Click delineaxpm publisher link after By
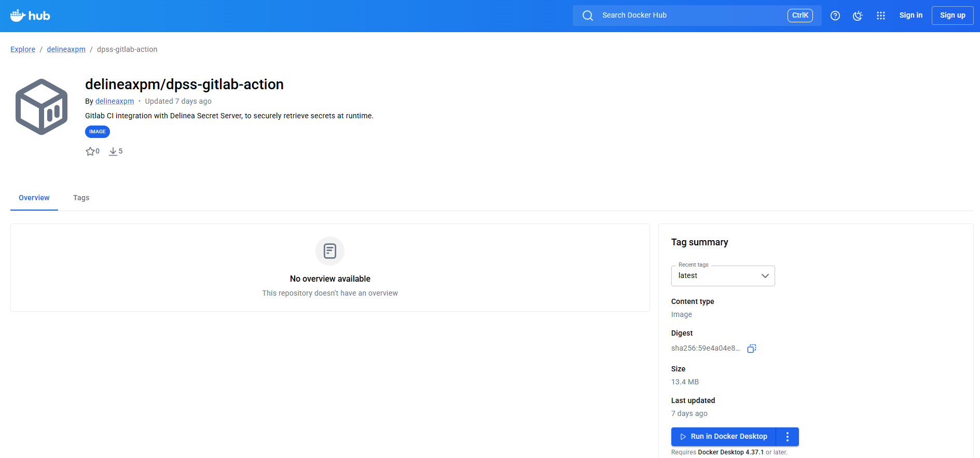 (x=115, y=101)
